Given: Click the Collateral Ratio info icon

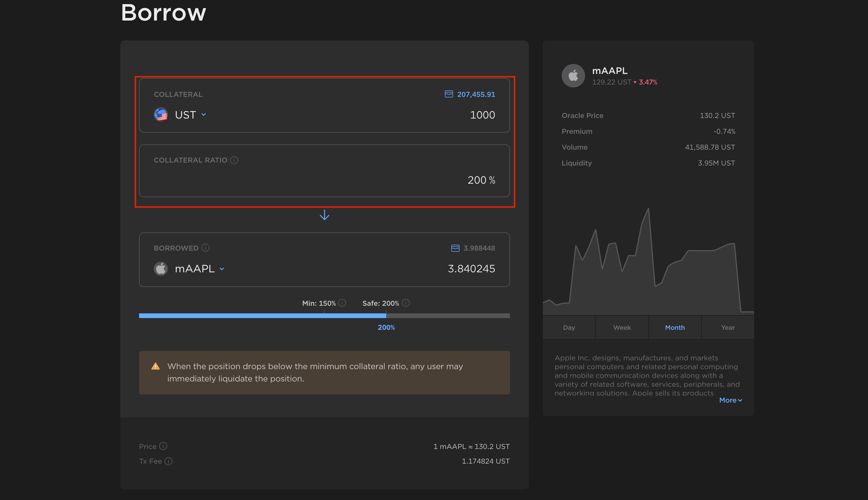Looking at the screenshot, I should click(x=234, y=160).
